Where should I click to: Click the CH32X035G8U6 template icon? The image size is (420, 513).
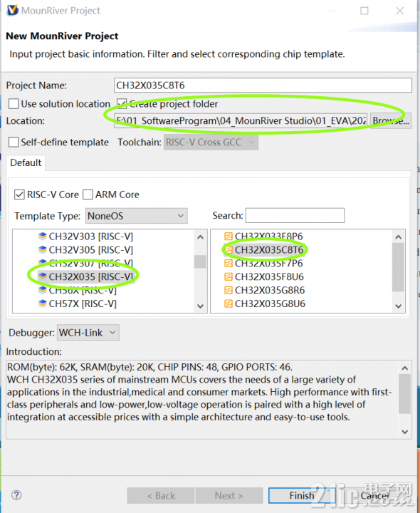pos(228,304)
